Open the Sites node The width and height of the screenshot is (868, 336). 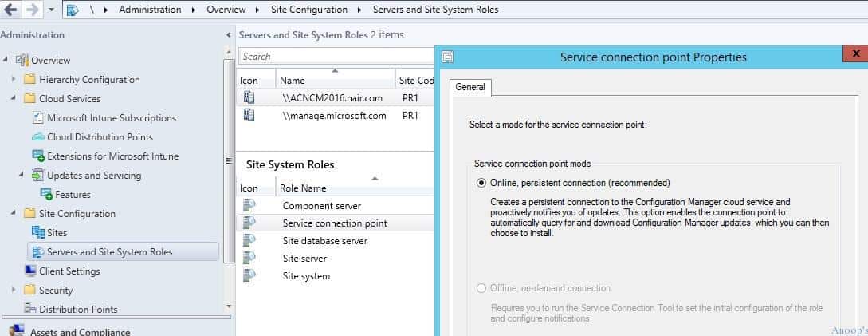57,233
